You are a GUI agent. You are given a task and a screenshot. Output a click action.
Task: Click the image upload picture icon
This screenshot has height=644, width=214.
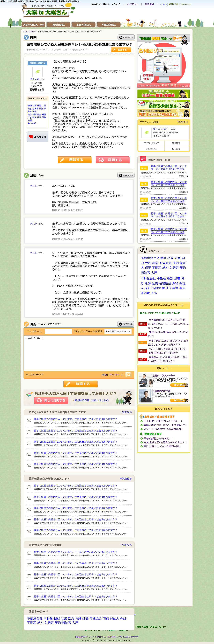[x=128, y=374]
